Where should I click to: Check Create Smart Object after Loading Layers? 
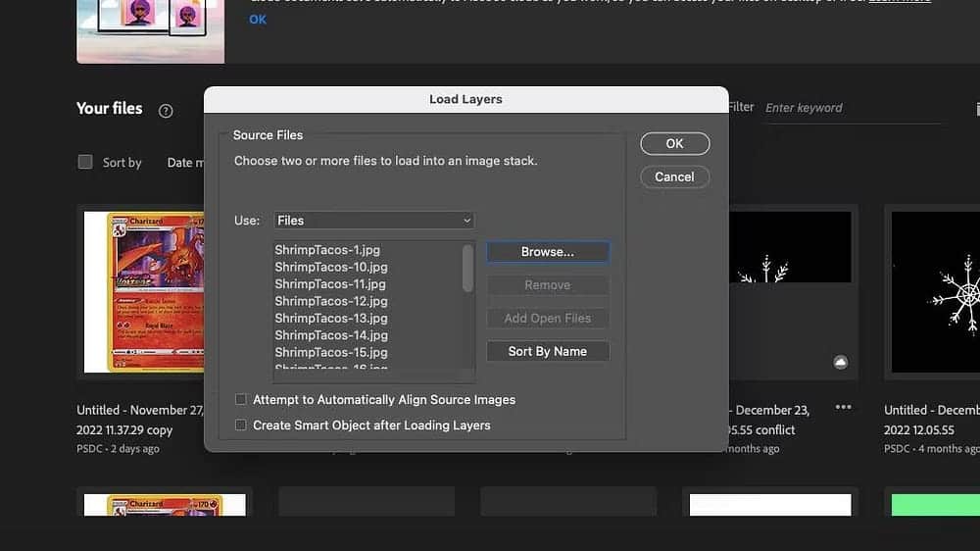click(241, 426)
